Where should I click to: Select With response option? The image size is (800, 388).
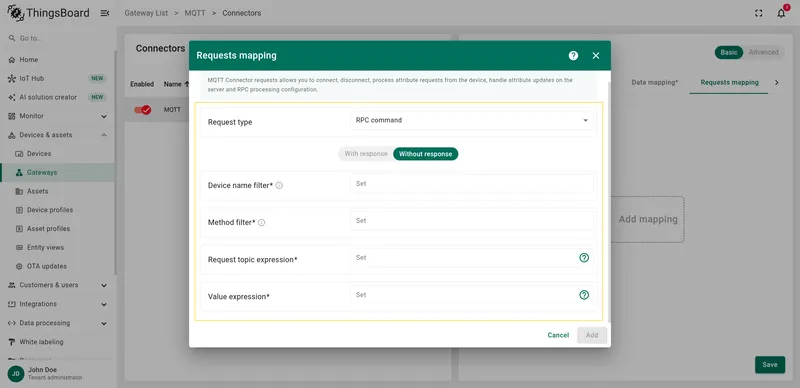click(x=366, y=154)
